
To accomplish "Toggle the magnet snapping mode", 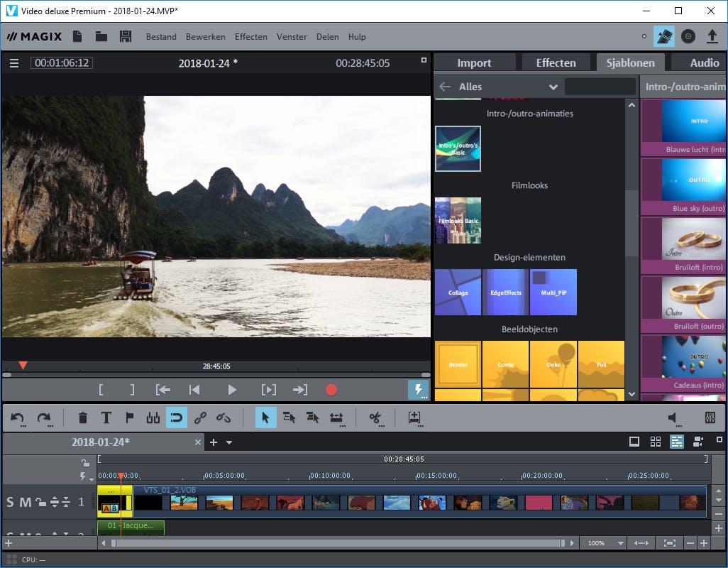I will point(177,417).
